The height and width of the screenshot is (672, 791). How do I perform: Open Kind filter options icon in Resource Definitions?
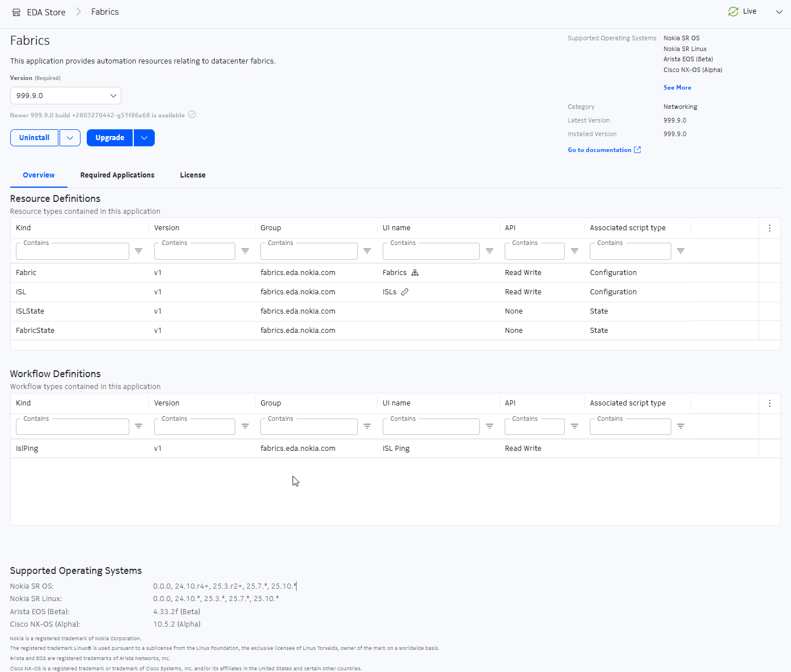138,251
